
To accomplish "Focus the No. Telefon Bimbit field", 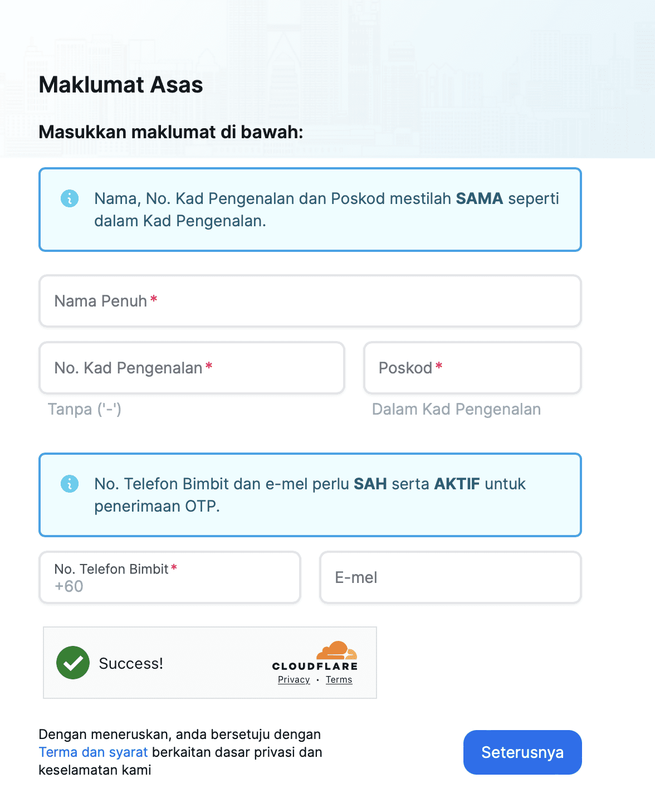I will [x=170, y=577].
